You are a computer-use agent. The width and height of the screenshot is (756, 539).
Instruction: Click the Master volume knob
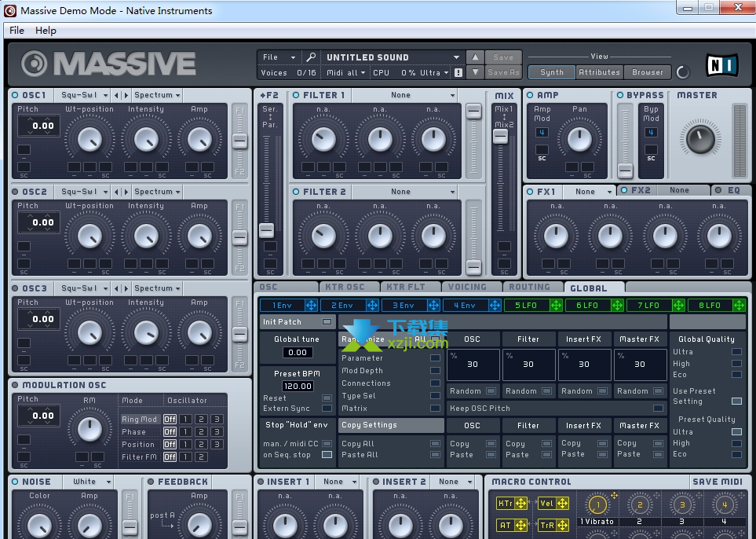pos(700,138)
